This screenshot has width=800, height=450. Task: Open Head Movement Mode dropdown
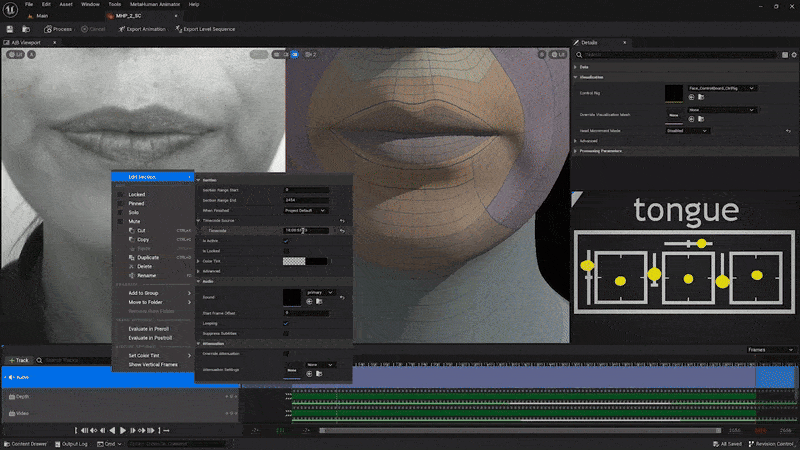687,131
